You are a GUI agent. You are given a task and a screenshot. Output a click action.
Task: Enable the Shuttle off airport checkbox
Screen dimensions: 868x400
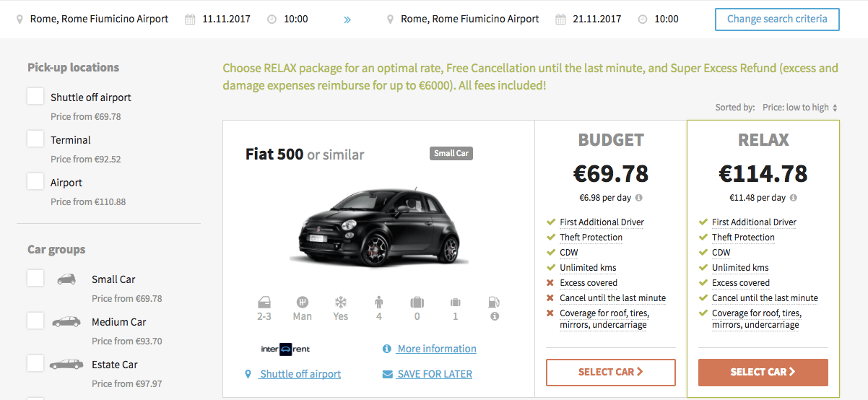click(35, 97)
